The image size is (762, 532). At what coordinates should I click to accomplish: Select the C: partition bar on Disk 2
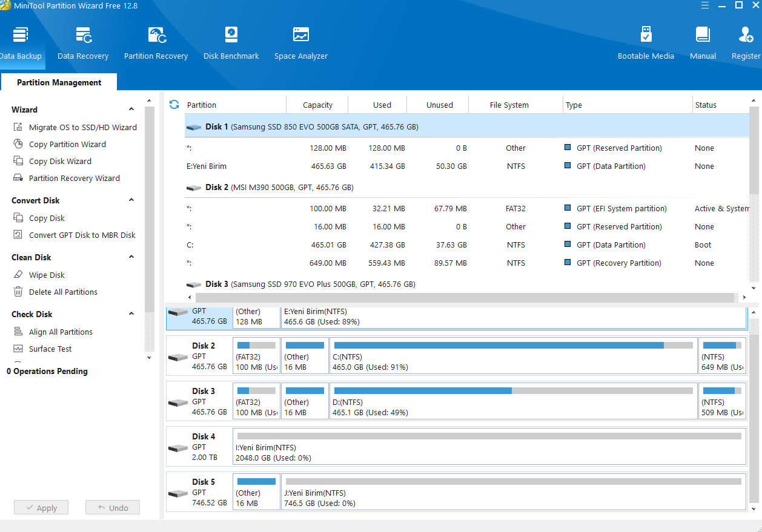pos(513,355)
